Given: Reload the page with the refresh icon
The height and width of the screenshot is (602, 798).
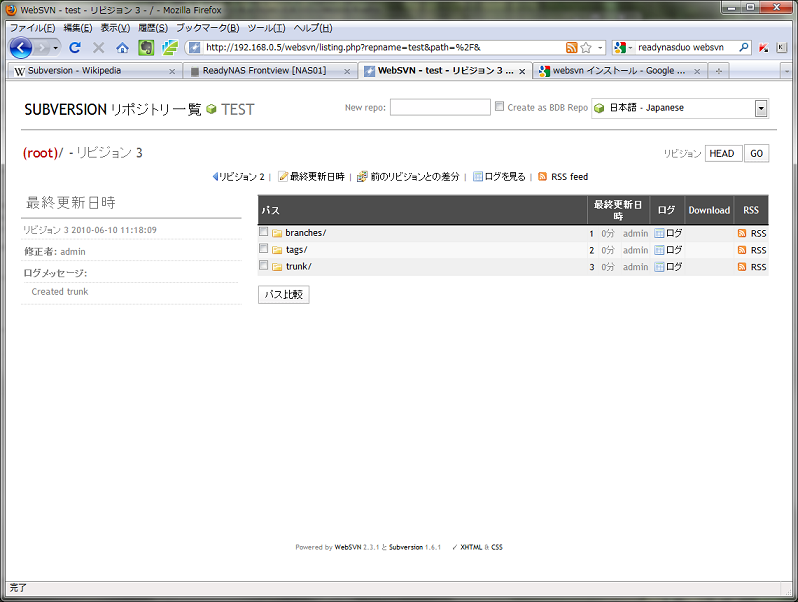Looking at the screenshot, I should [75, 48].
